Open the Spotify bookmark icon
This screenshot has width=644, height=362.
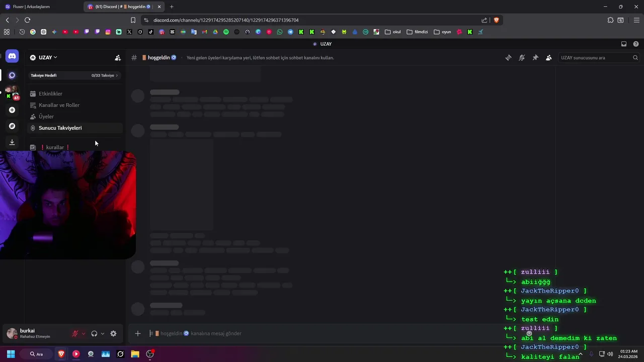click(226, 32)
